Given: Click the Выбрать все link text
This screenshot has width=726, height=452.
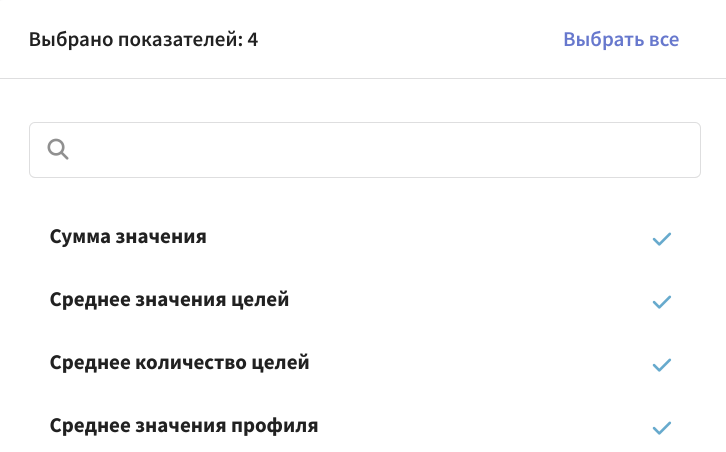Looking at the screenshot, I should (x=621, y=39).
